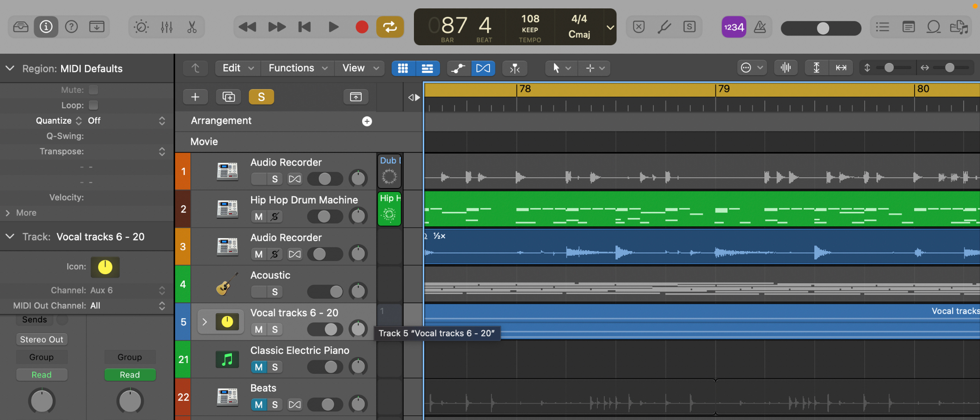Viewport: 980px width, 420px height.
Task: Click the 108 tempo value
Action: point(530,19)
